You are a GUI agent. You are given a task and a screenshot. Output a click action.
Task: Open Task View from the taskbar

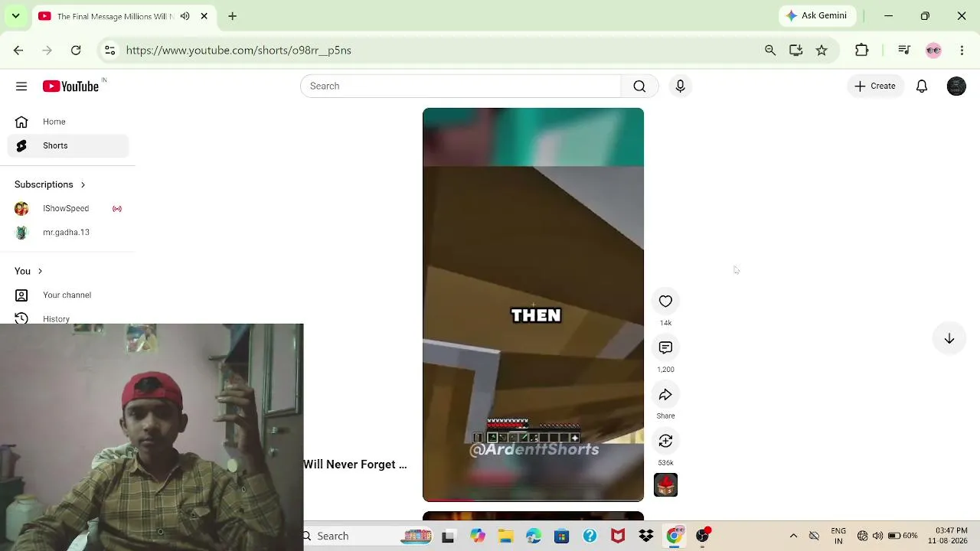tap(448, 536)
